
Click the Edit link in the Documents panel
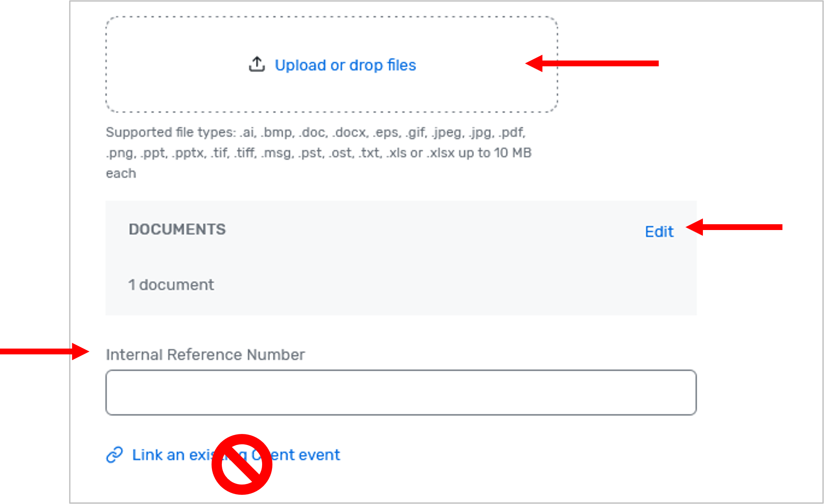(659, 231)
